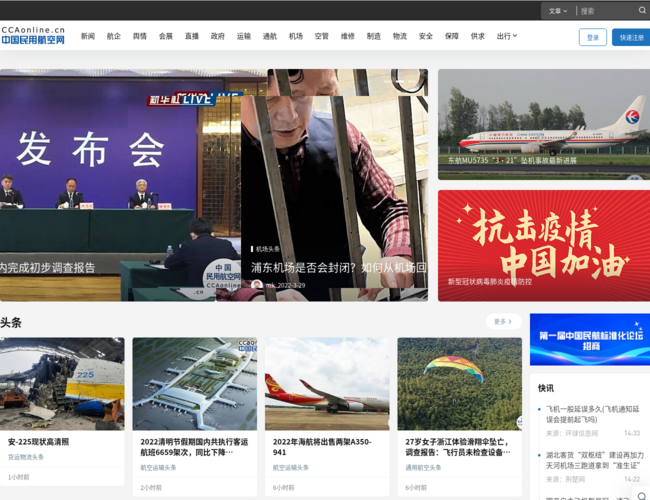Click the search magnifier icon in top bar
This screenshot has height=500, width=650.
642,10
